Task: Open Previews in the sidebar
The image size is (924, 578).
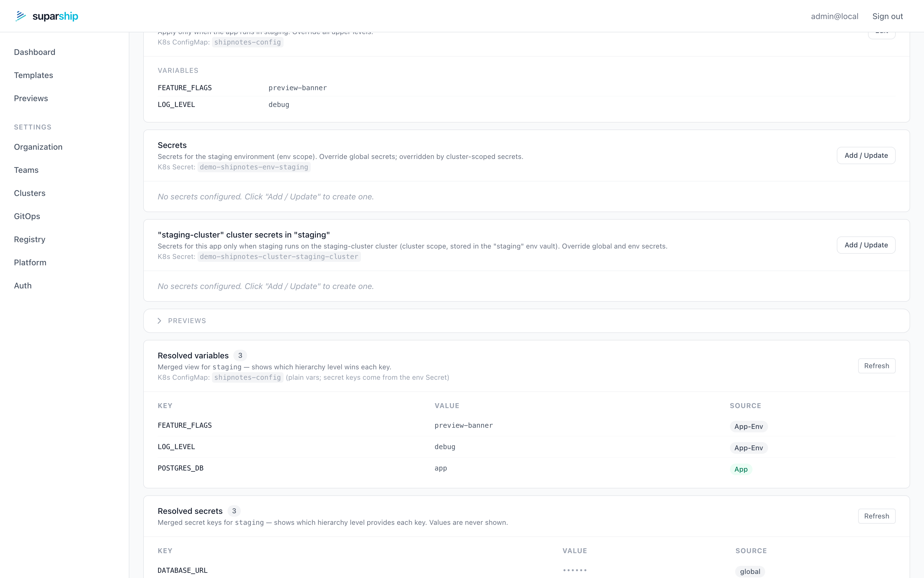Action: (x=31, y=98)
